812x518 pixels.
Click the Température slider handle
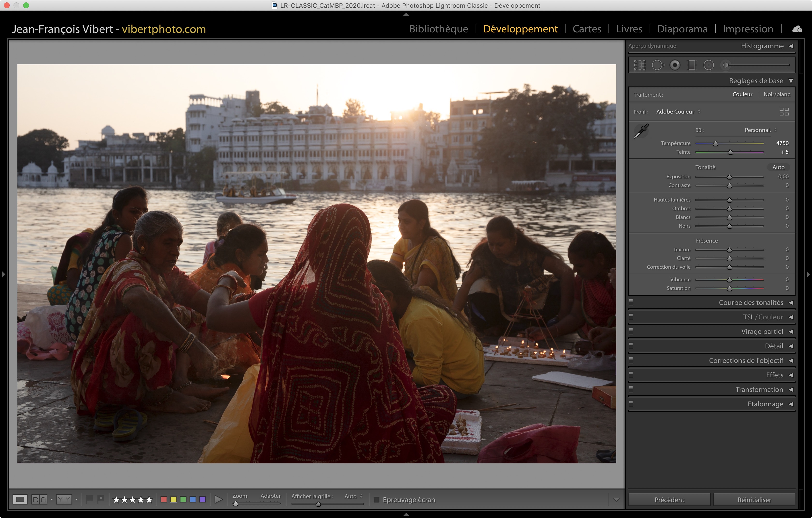tap(715, 144)
